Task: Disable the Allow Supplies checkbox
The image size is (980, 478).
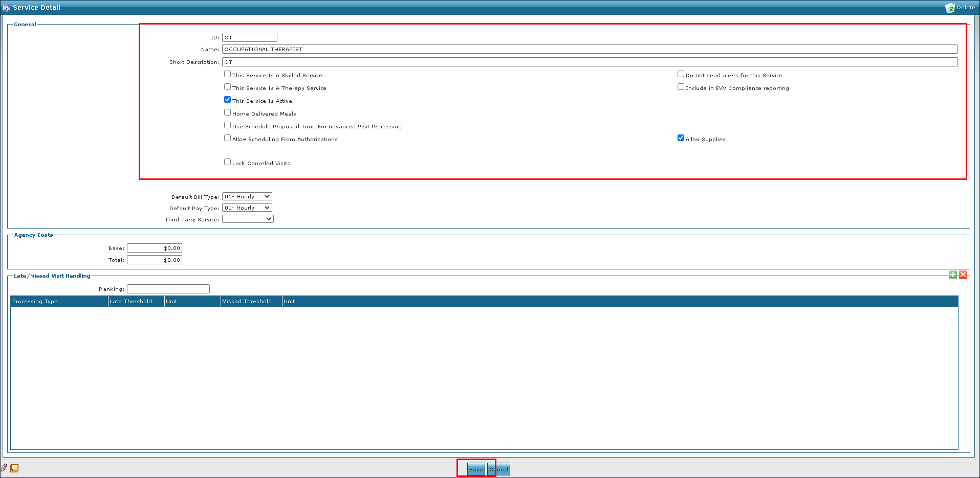Action: (681, 138)
